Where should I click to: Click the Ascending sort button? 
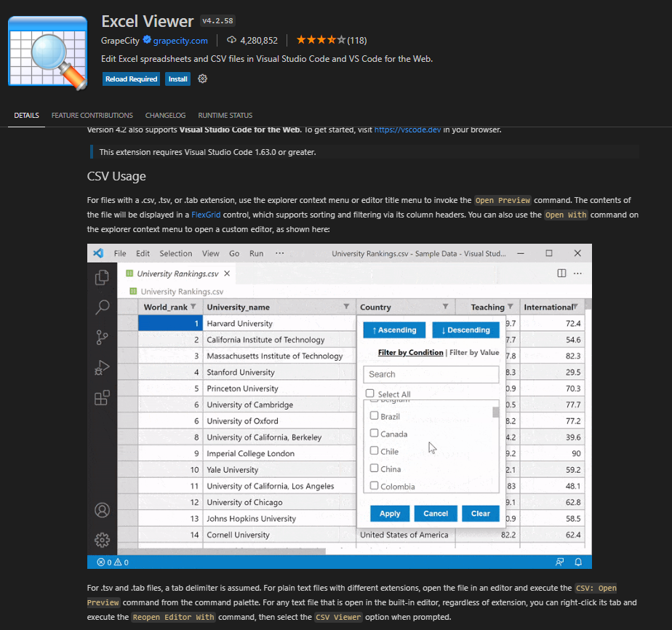coord(394,330)
